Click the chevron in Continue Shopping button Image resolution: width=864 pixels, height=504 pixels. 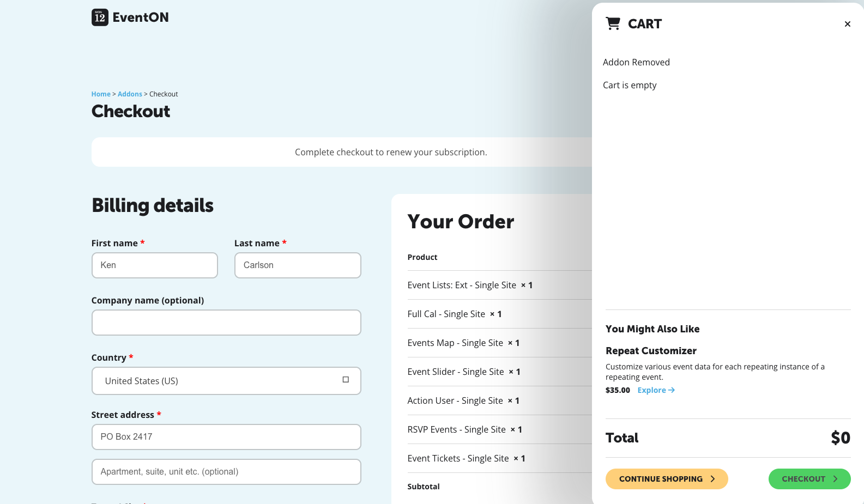tap(712, 479)
